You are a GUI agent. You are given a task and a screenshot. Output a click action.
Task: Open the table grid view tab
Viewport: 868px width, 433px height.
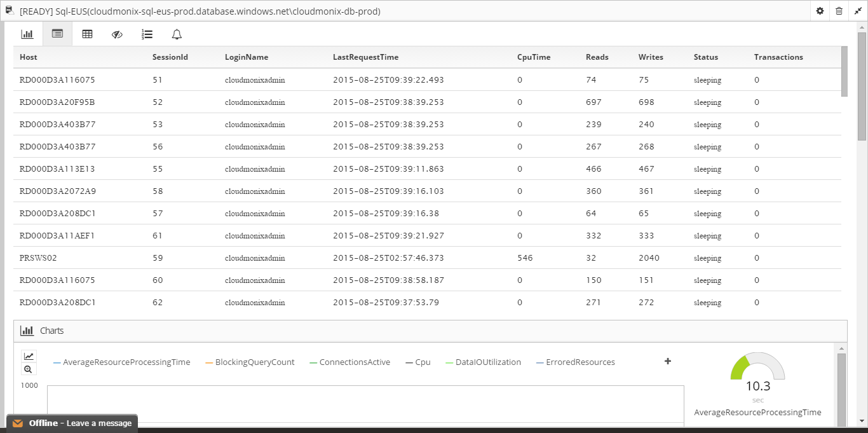point(88,34)
